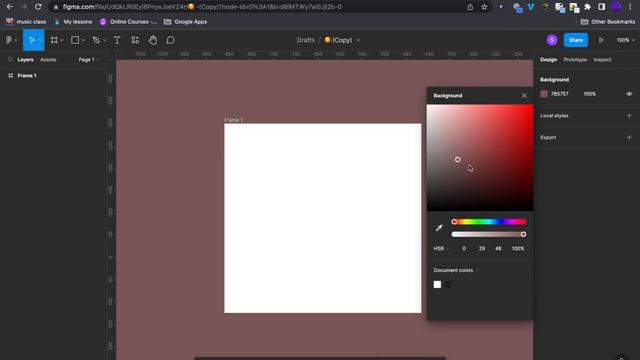The height and width of the screenshot is (360, 640).
Task: Click the saturation-brightness color field
Action: pos(480,158)
